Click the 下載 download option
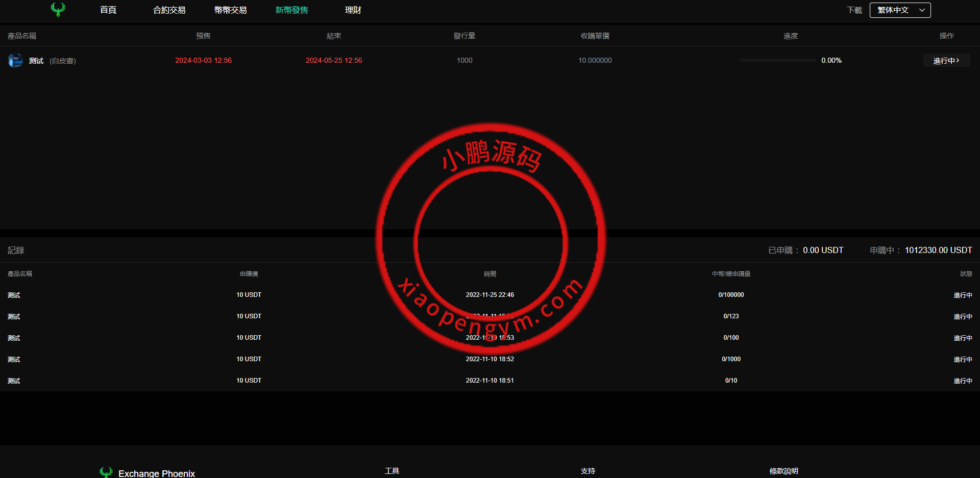 click(x=854, y=10)
